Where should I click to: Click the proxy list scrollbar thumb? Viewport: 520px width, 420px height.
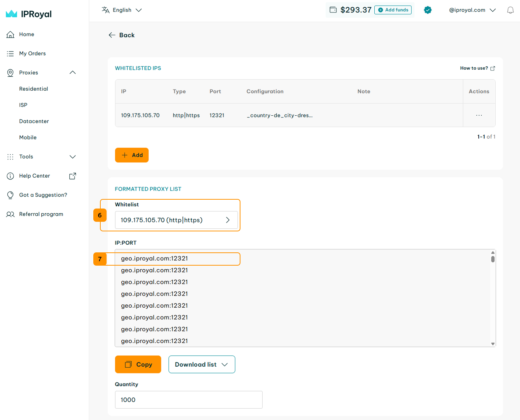pos(493,259)
